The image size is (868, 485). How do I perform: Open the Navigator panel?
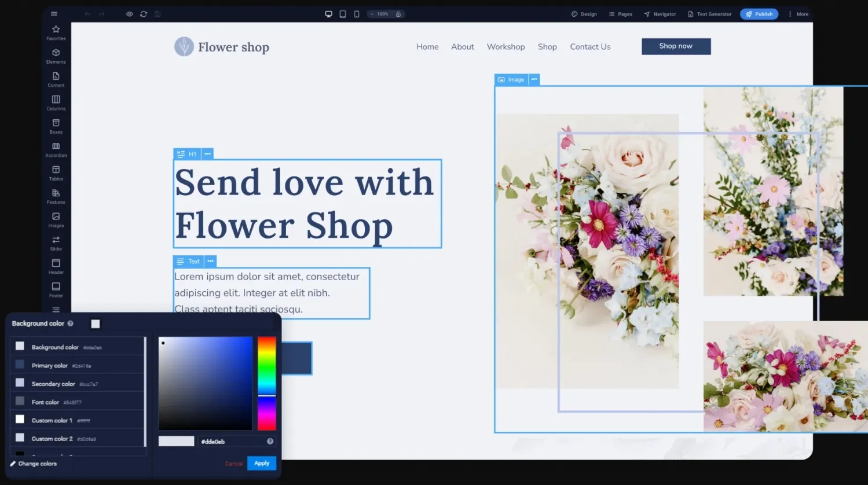pyautogui.click(x=660, y=14)
